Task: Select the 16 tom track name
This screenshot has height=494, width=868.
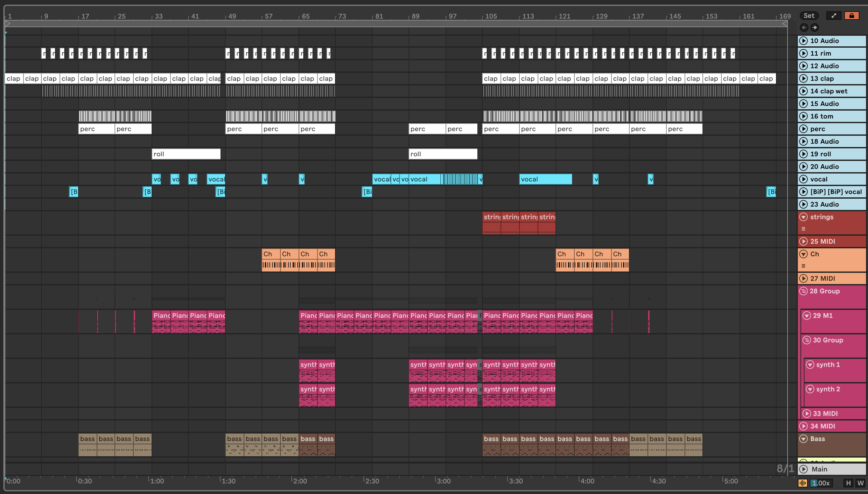Action: 822,116
